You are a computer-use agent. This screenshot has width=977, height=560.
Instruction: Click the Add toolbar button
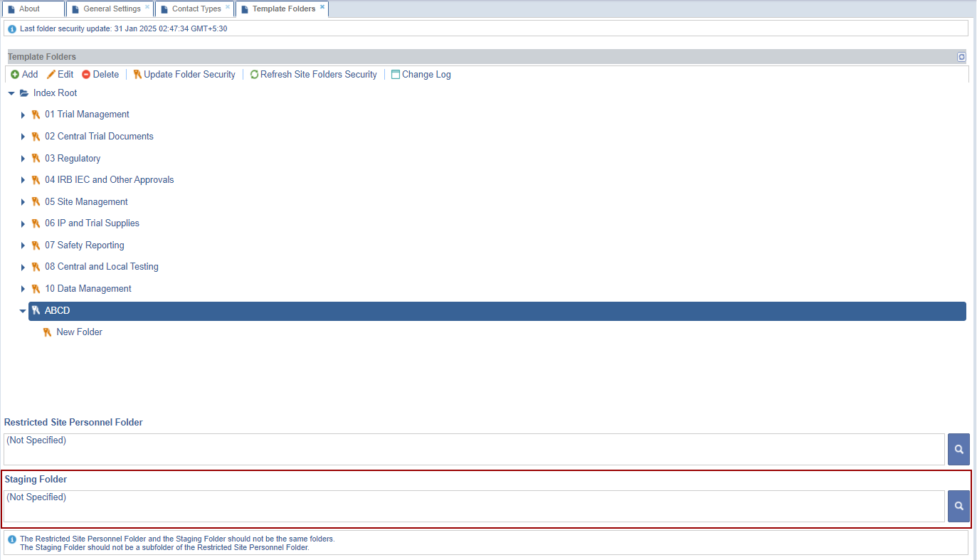(24, 75)
